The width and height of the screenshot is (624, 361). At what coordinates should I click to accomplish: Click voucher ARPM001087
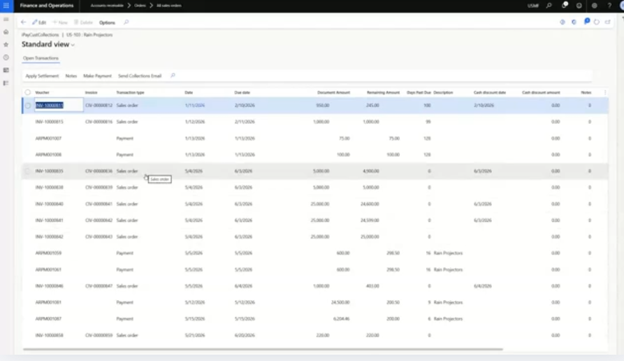click(x=49, y=319)
